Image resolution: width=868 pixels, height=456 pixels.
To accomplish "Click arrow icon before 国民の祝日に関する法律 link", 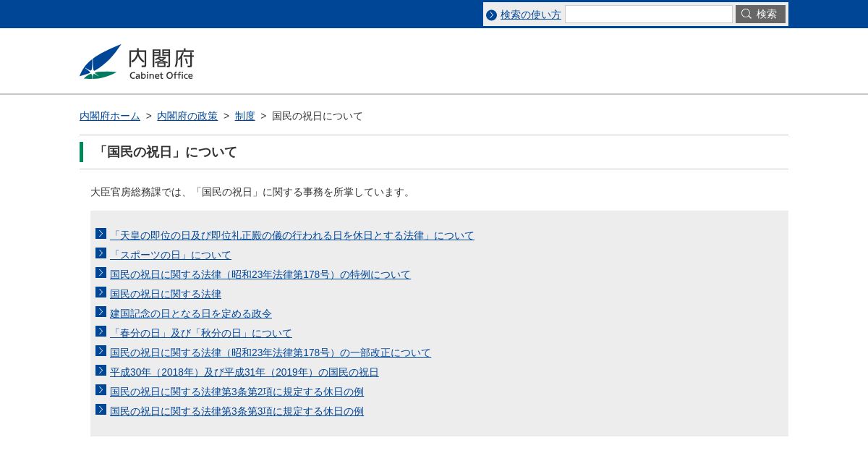I will 101,292.
